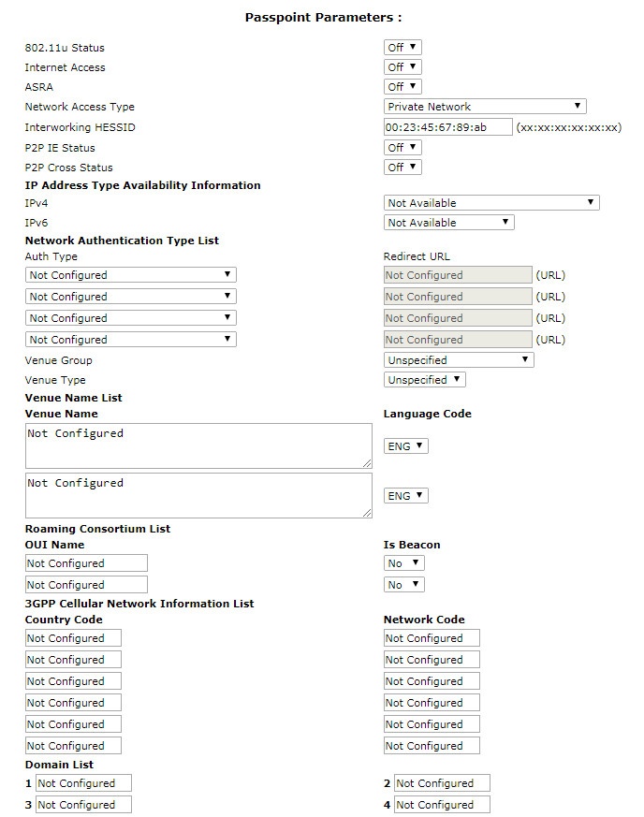The height and width of the screenshot is (817, 644).
Task: Expand the ASRA dropdown
Action: (402, 87)
